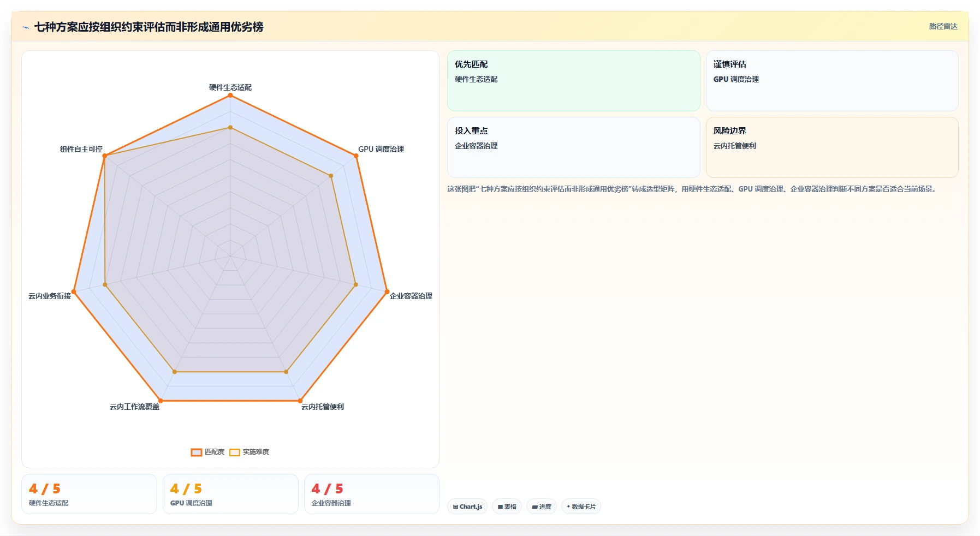
Task: Select the gold 实施难度 point on 企业容器治理 axis
Action: (x=356, y=284)
